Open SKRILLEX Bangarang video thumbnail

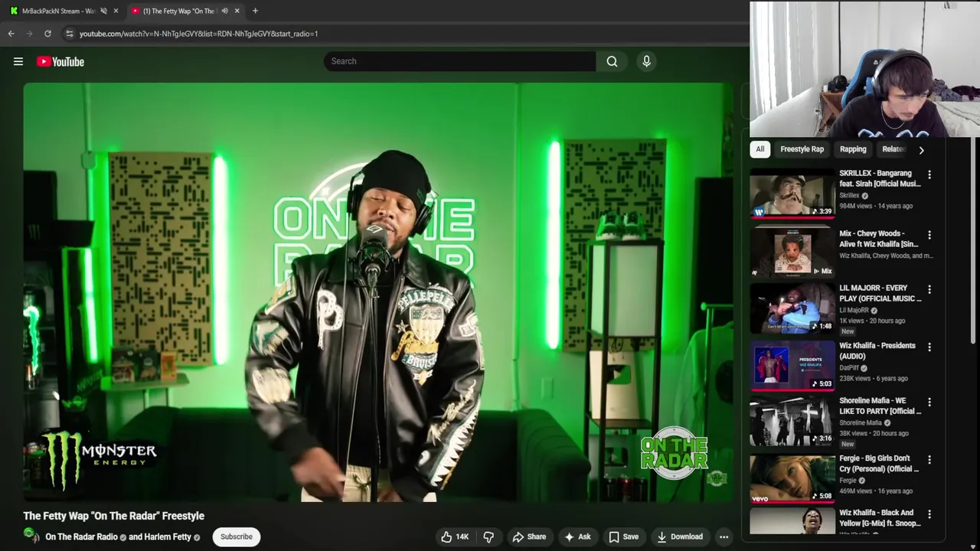pos(792,194)
